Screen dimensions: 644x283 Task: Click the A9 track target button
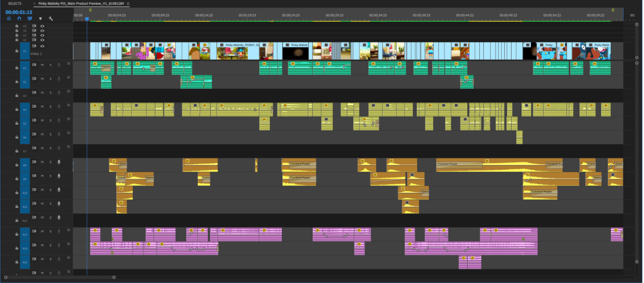(x=25, y=179)
